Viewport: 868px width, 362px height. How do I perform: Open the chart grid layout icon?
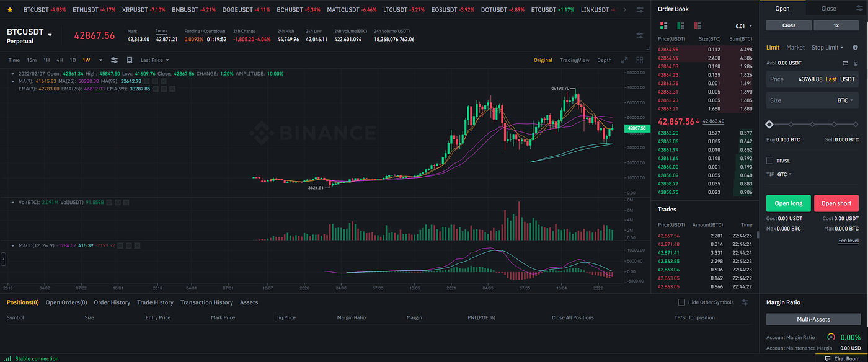(639, 60)
